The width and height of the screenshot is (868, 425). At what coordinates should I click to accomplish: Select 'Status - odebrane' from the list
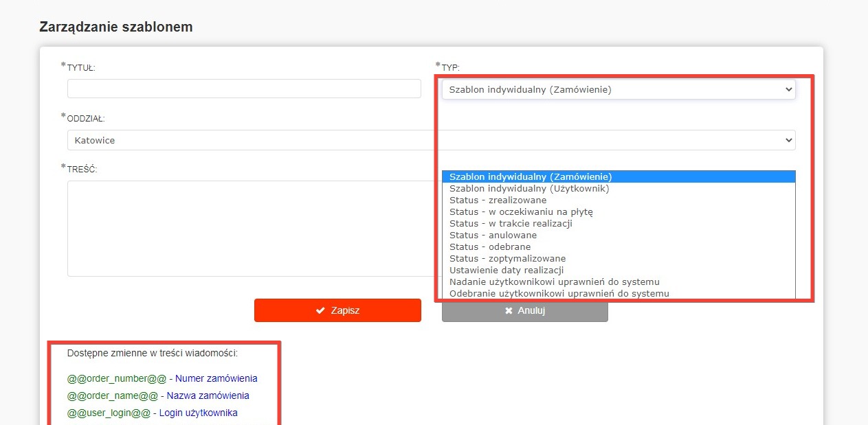click(490, 246)
